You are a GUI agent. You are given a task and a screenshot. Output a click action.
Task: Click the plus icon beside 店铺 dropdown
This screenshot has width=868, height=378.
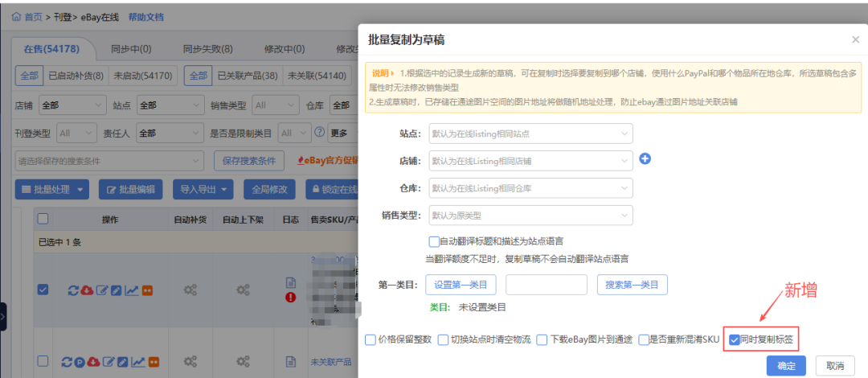(645, 159)
